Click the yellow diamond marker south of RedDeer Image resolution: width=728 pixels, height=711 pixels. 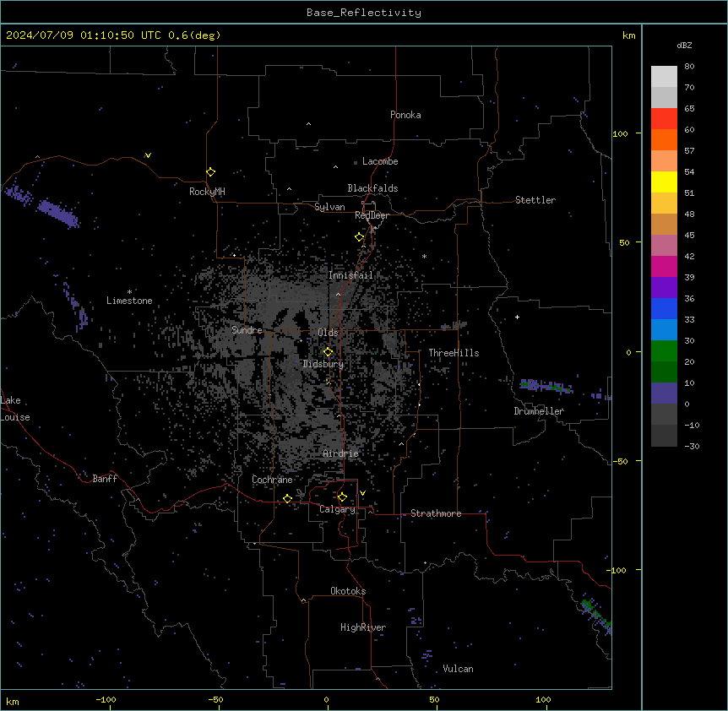360,237
